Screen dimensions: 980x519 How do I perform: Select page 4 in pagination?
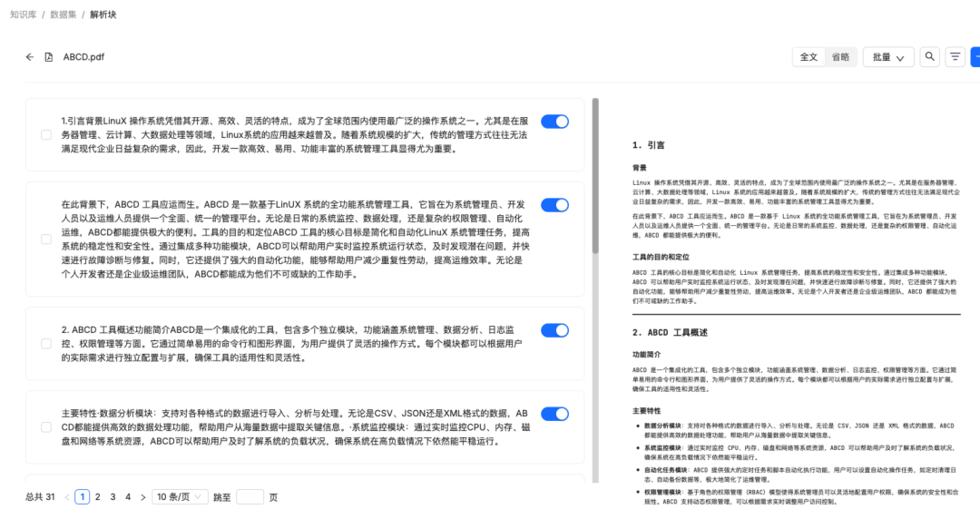(128, 497)
